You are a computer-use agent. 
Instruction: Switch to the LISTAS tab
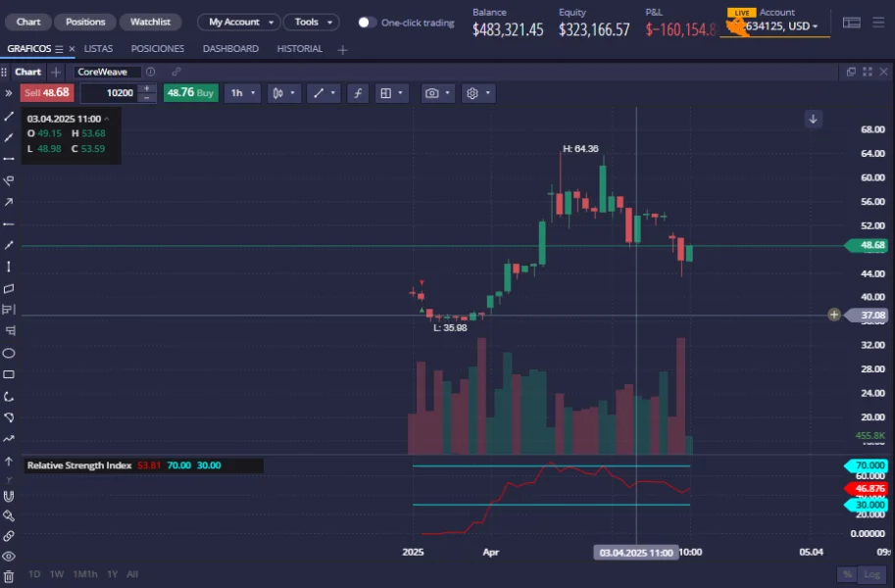pos(98,49)
